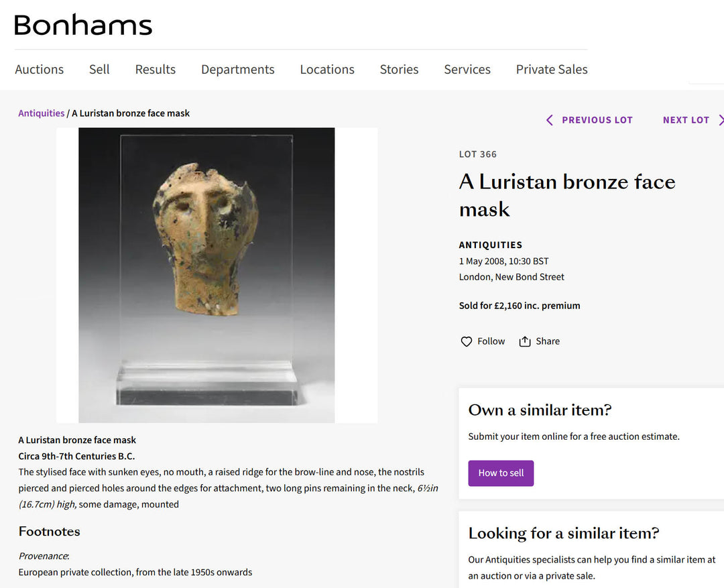Click the Bonhams logo
The width and height of the screenshot is (724, 588).
point(82,25)
